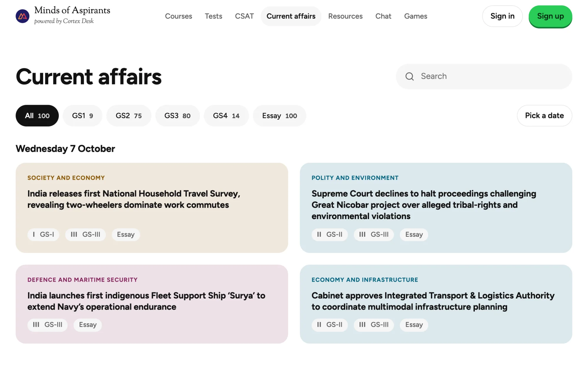Select Current affairs in the navigation
588x372 pixels.
[291, 16]
